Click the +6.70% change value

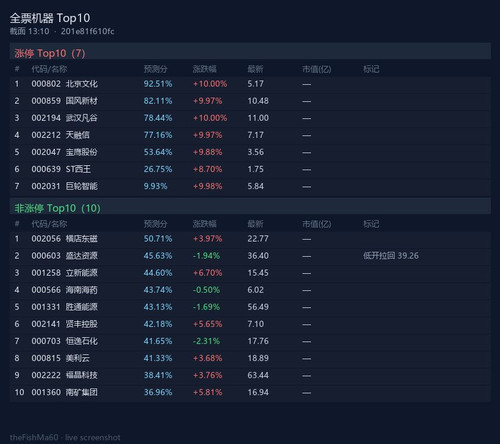pos(207,273)
